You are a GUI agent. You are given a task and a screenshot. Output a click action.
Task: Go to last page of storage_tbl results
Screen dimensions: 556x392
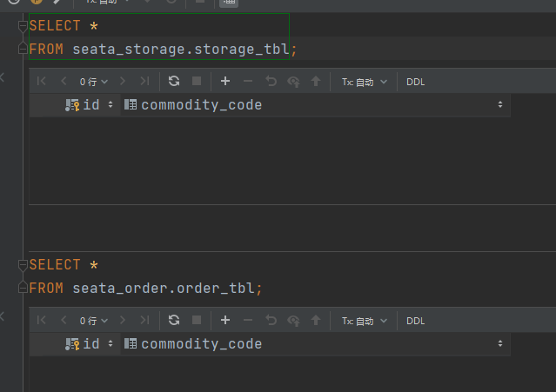144,81
